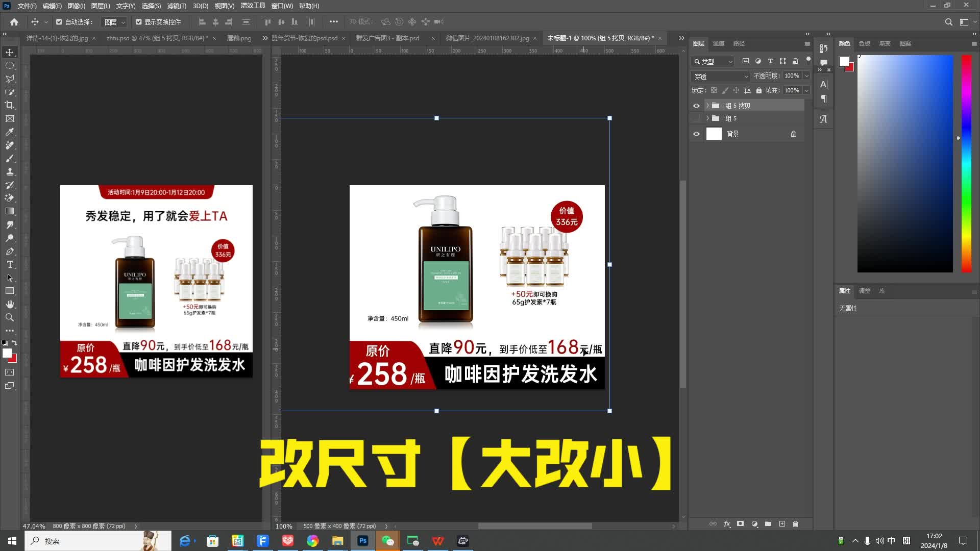The width and height of the screenshot is (980, 551).
Task: Open the 滤镜(T) menu
Action: point(177,6)
